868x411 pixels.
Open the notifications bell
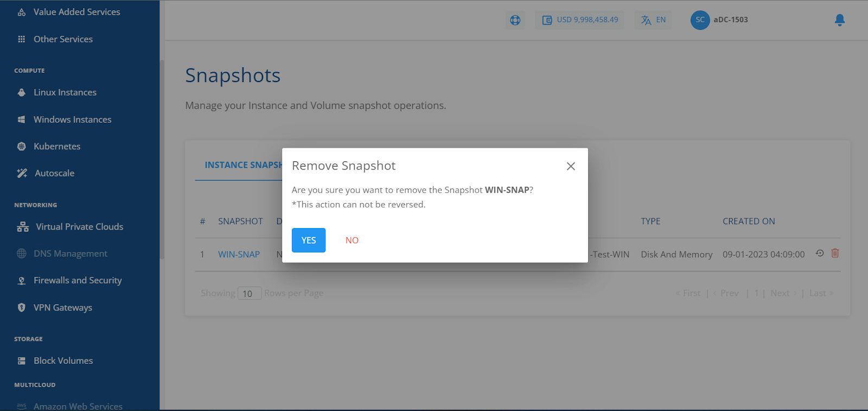point(840,20)
